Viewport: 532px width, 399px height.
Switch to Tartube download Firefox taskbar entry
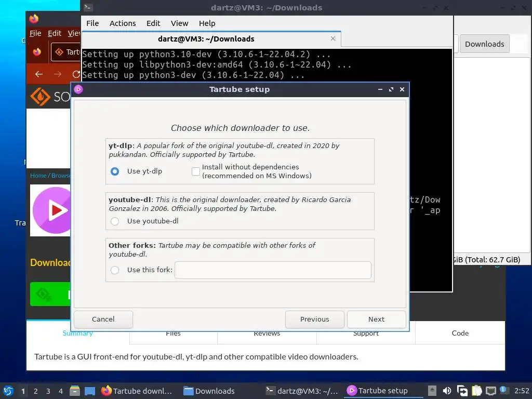click(137, 391)
